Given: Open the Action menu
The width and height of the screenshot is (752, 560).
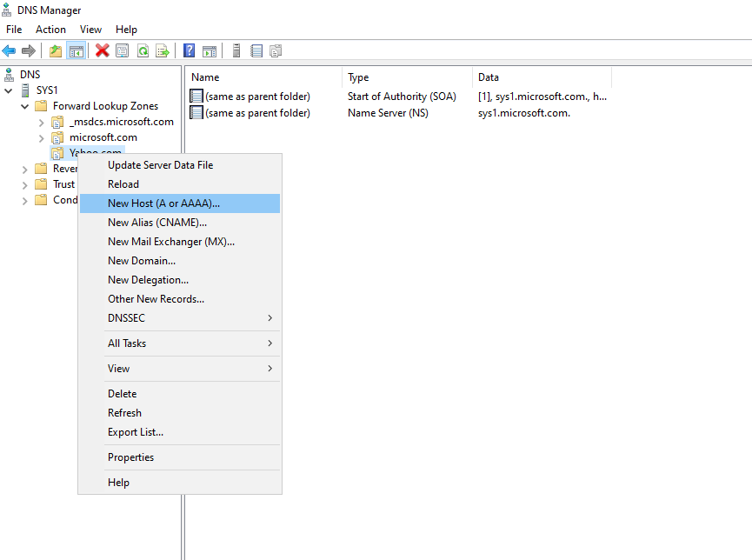Looking at the screenshot, I should [50, 30].
